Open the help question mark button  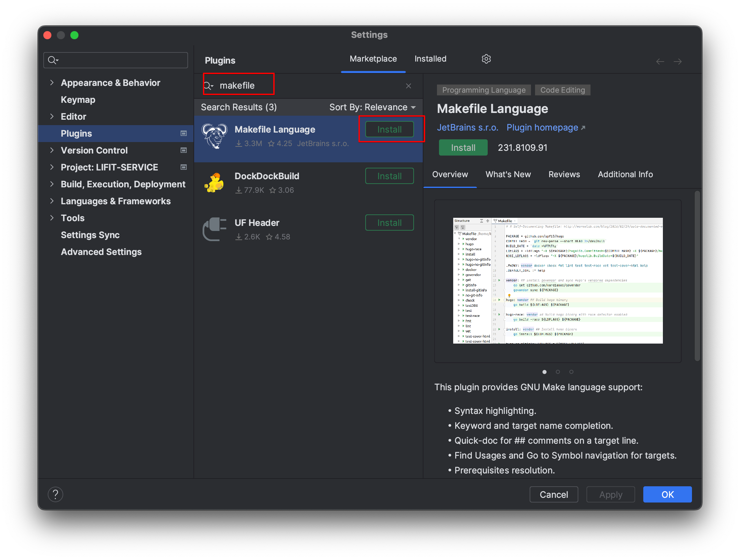click(x=55, y=494)
